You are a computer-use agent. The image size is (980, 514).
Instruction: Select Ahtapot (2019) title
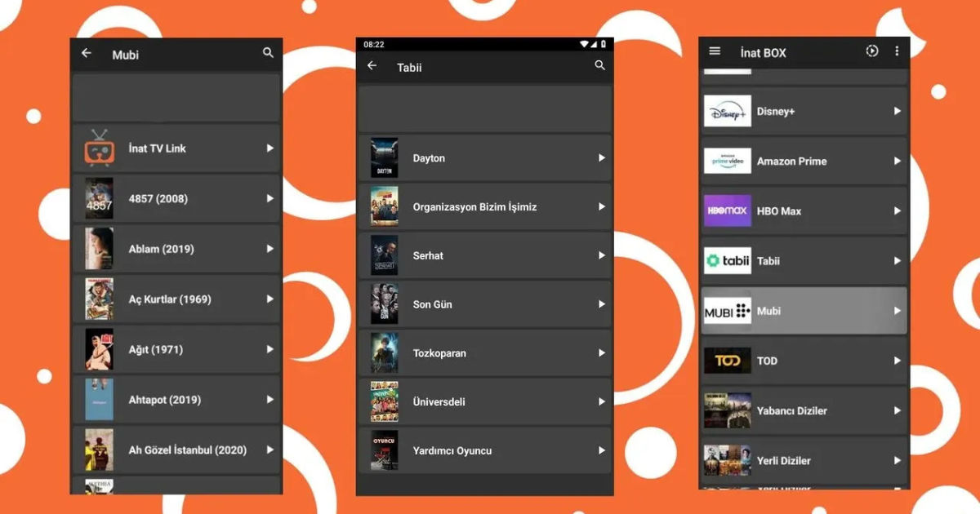point(164,400)
